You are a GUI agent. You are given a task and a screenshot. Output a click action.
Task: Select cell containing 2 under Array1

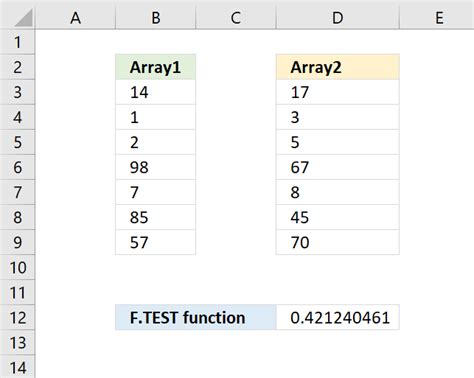point(156,142)
